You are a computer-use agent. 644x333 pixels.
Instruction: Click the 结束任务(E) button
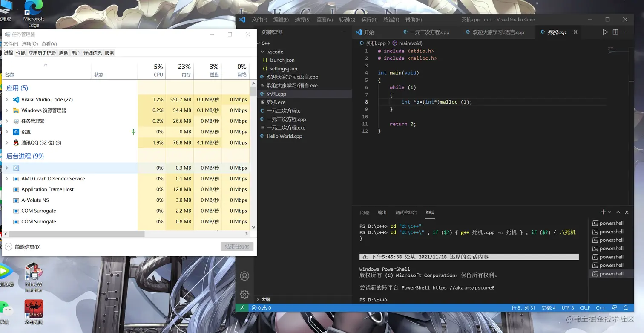click(238, 246)
